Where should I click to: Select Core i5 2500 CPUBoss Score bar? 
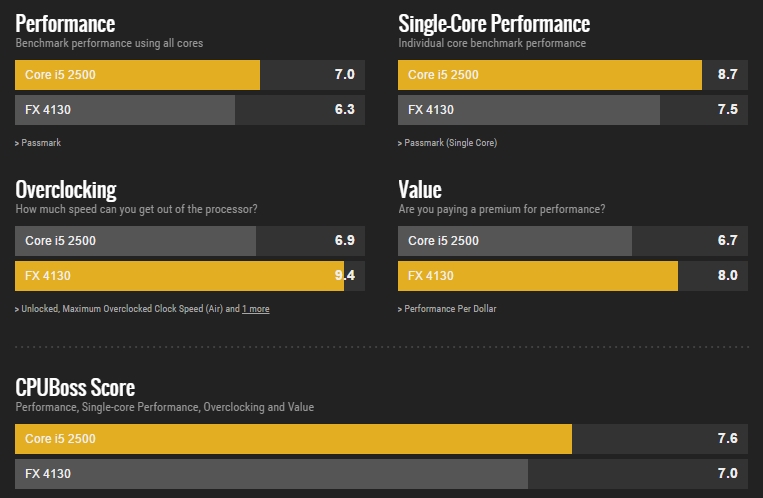click(x=382, y=439)
